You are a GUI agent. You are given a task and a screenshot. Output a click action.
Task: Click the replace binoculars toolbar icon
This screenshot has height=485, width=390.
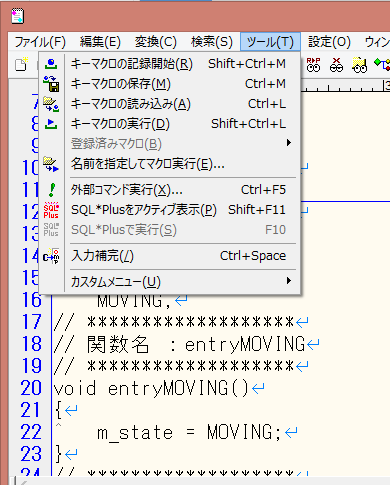[x=313, y=65]
